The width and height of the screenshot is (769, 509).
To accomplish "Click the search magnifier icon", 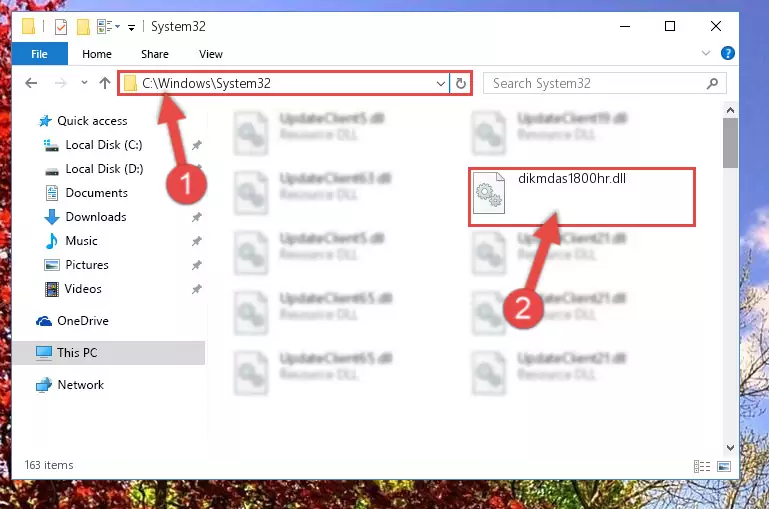I will coord(713,84).
